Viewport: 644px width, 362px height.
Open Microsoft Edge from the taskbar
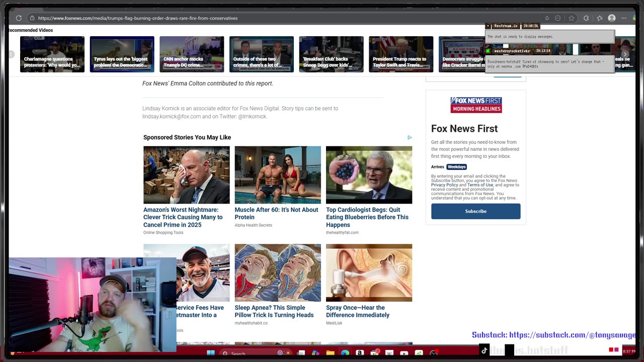tap(345, 353)
